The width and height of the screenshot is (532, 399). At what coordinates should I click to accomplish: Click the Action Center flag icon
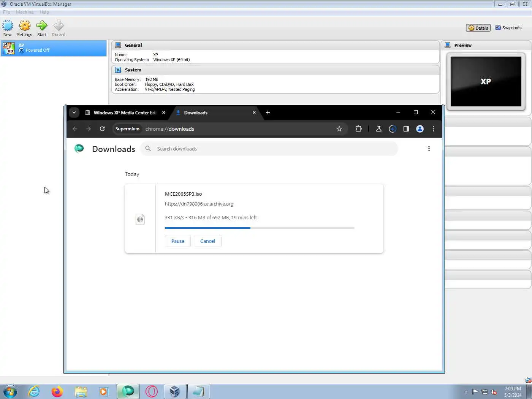[x=475, y=392]
